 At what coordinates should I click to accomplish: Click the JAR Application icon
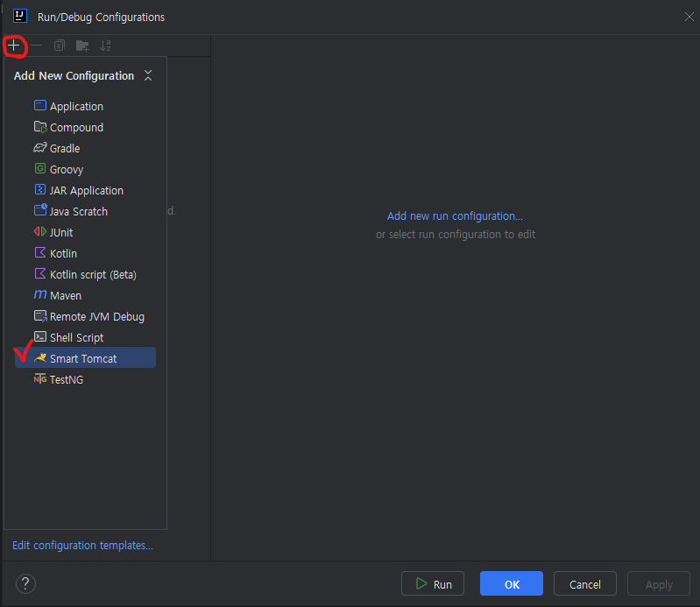pyautogui.click(x=40, y=190)
